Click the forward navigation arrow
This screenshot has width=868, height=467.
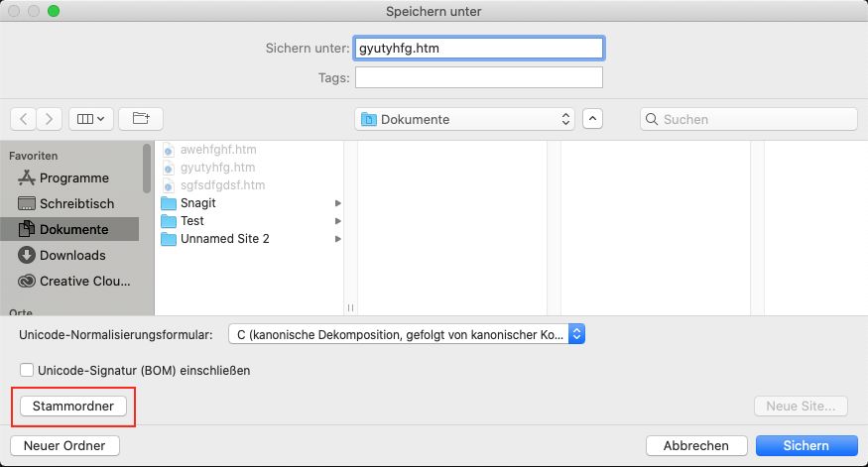click(x=50, y=119)
